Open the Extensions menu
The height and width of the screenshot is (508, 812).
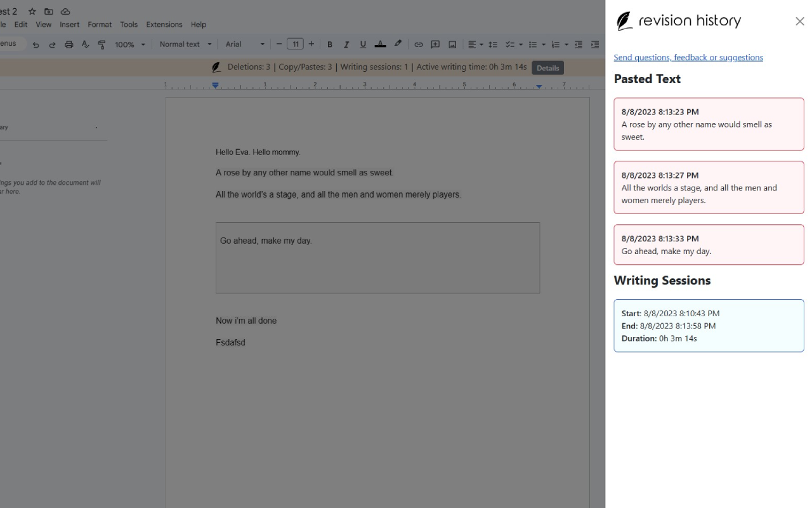click(164, 25)
